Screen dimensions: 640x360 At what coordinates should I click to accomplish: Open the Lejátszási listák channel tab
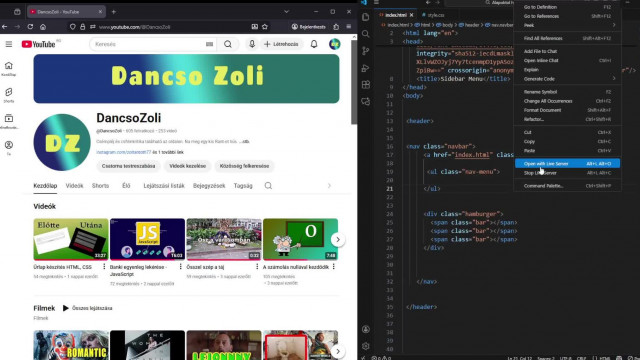click(x=164, y=186)
